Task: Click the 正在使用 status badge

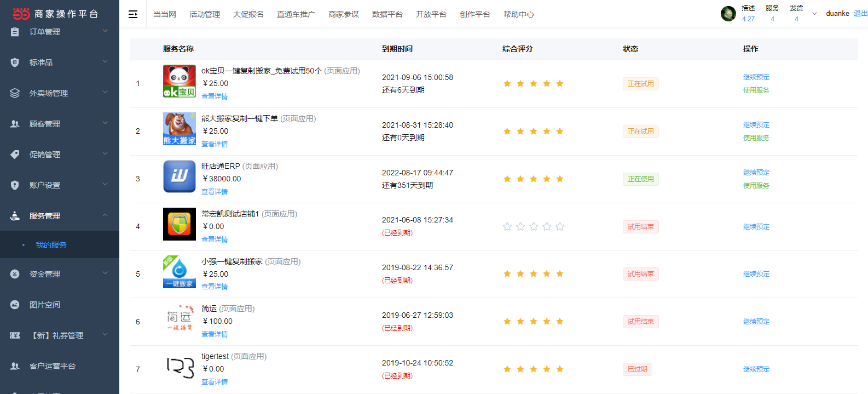Action: tap(641, 179)
